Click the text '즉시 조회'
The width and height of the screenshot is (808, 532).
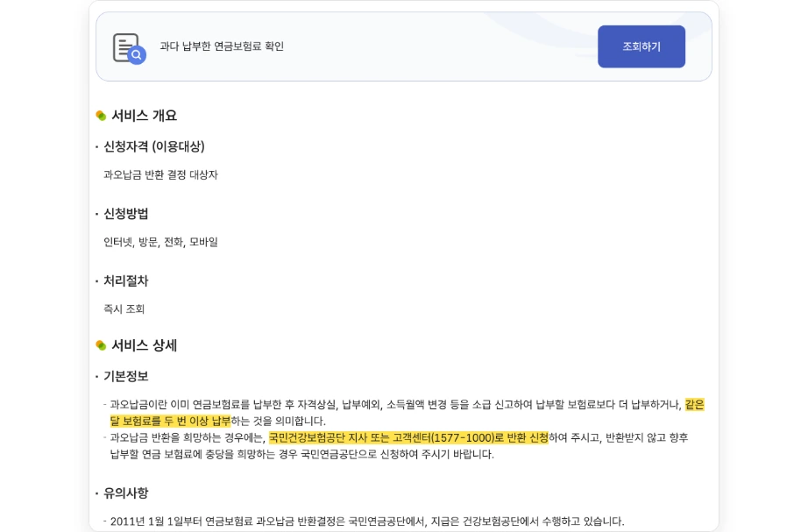(x=124, y=309)
